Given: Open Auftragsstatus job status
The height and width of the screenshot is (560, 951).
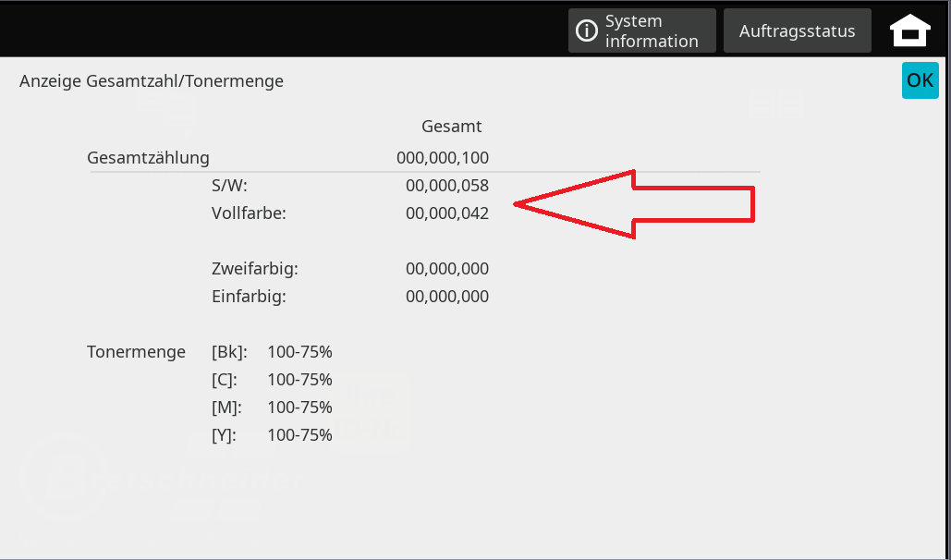Looking at the screenshot, I should tap(797, 31).
